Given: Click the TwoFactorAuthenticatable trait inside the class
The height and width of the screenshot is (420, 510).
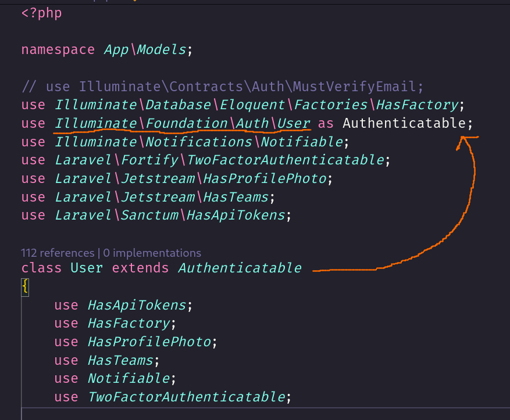Looking at the screenshot, I should pos(186,397).
